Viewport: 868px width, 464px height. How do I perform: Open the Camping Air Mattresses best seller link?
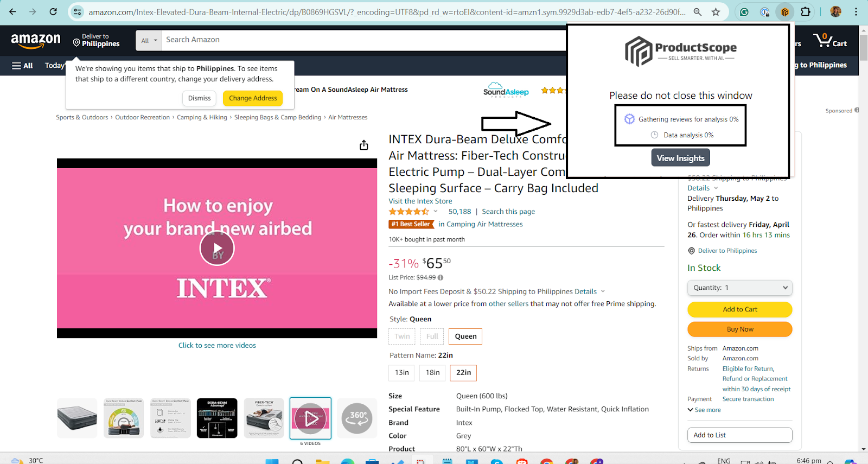click(481, 224)
